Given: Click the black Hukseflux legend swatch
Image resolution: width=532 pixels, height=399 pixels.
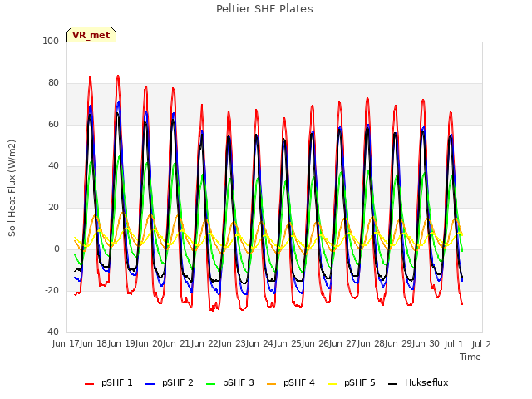Looking at the screenshot, I should tap(393, 384).
